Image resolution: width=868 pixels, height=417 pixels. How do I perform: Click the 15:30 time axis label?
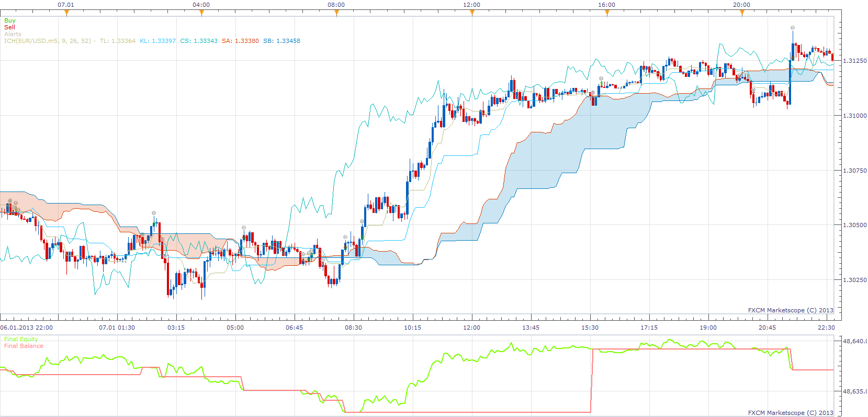[590, 328]
